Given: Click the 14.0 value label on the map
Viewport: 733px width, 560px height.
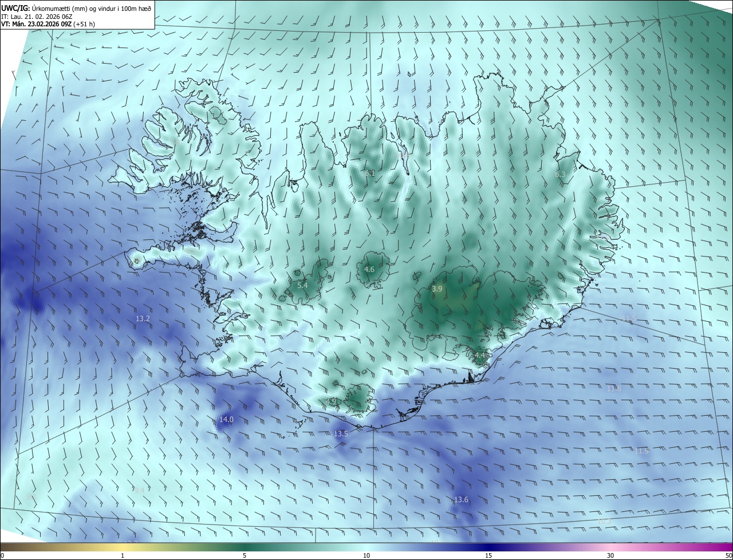Looking at the screenshot, I should [x=226, y=420].
